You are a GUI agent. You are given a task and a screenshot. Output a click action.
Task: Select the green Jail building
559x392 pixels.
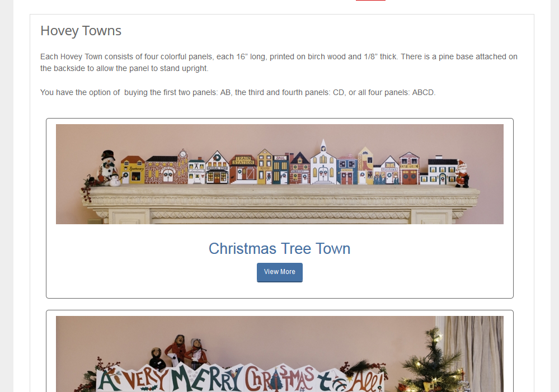[x=280, y=169]
